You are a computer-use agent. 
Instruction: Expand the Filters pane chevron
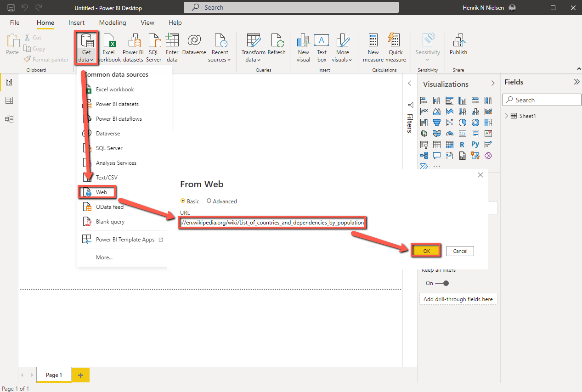(x=410, y=83)
